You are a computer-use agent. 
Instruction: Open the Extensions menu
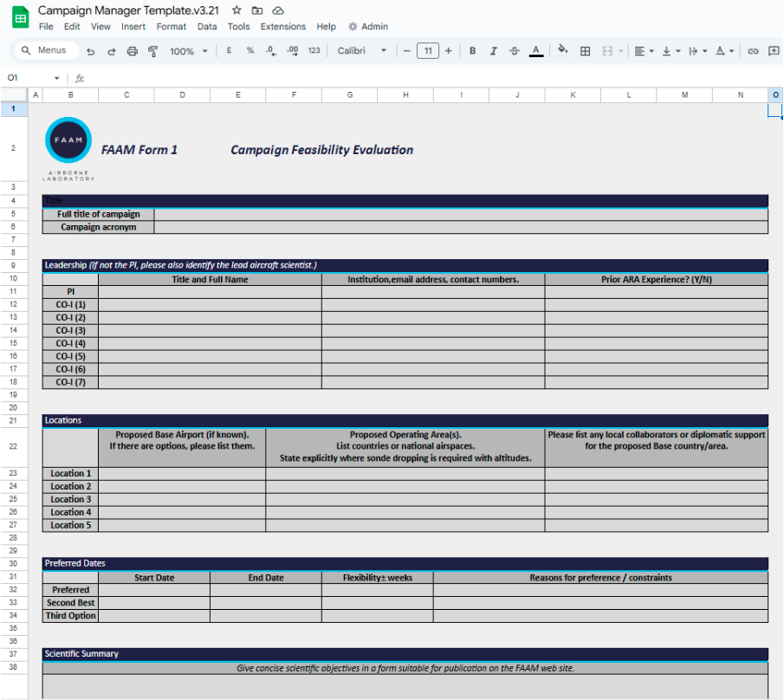[x=282, y=27]
